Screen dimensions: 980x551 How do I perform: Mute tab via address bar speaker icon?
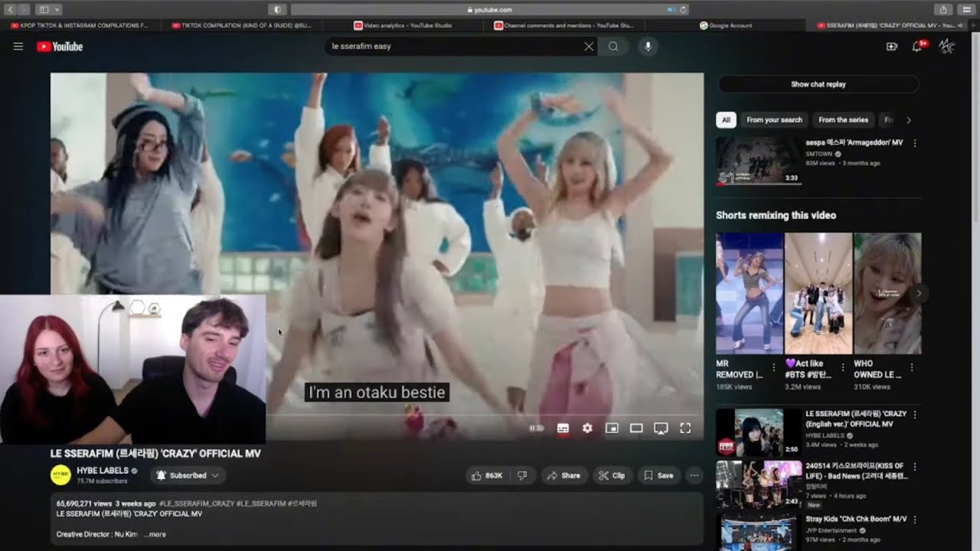(671, 10)
